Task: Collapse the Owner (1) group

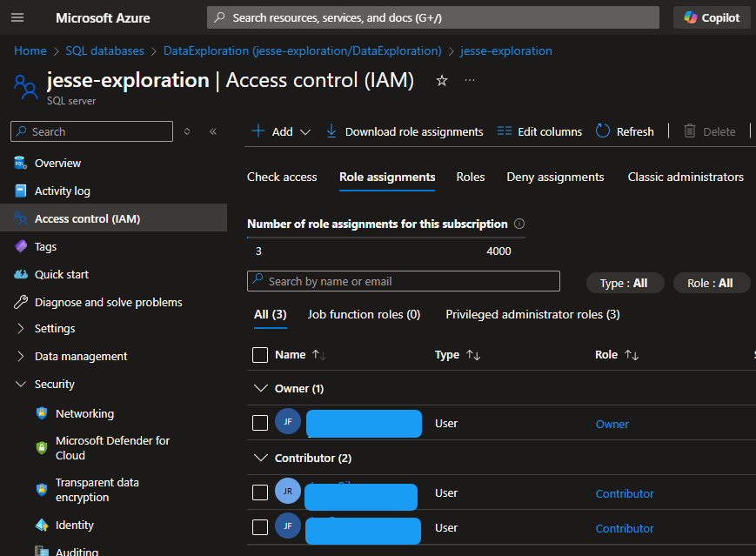Action: click(261, 388)
